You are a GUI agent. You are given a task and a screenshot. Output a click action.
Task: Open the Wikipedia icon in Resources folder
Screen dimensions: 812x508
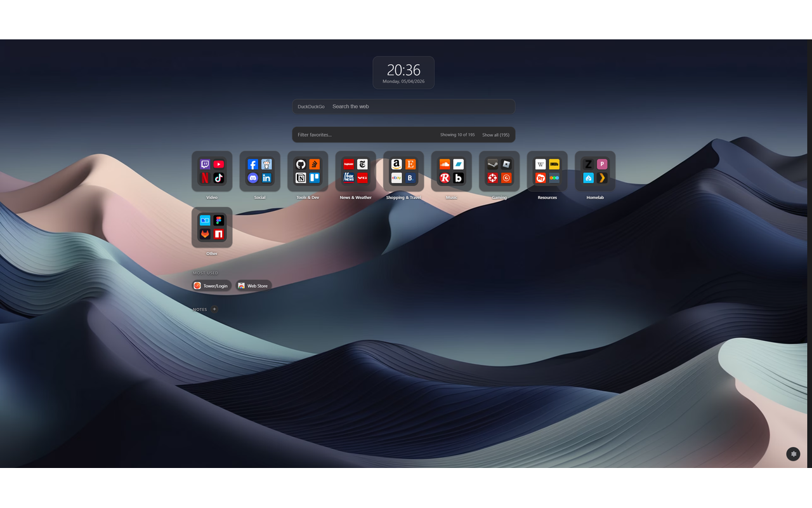click(x=540, y=164)
